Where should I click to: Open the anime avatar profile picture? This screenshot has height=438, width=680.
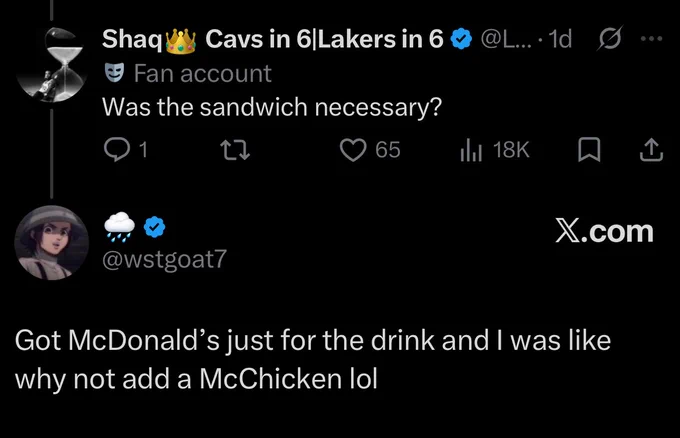52,242
